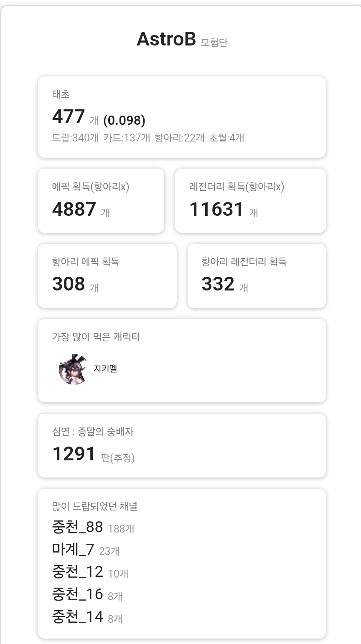Click the 에픽 획득(항아리x) card showing 4887
Screen dimensions: 361x644
[101, 201]
